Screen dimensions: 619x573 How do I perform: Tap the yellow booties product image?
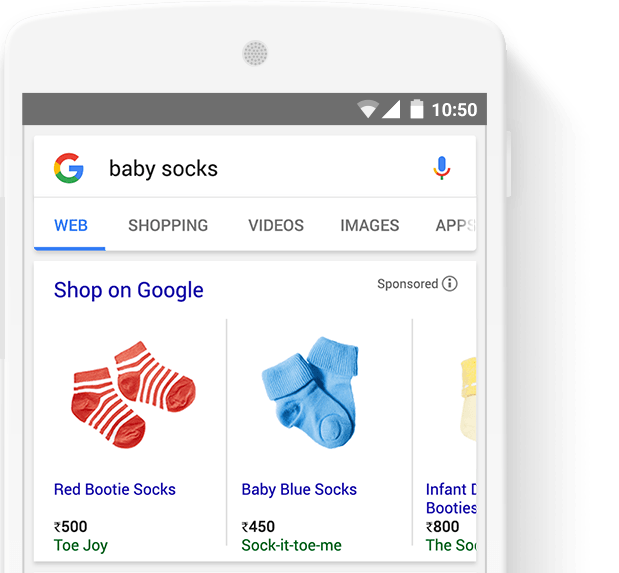[468, 398]
